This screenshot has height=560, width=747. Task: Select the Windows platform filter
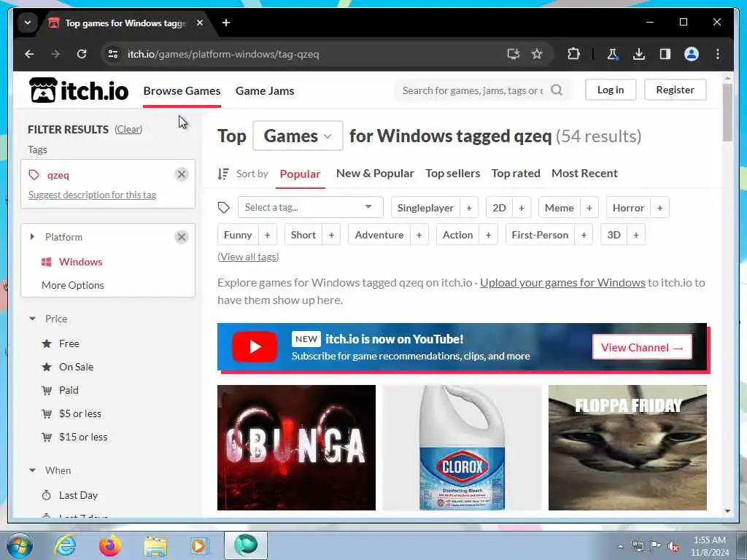[x=80, y=262]
